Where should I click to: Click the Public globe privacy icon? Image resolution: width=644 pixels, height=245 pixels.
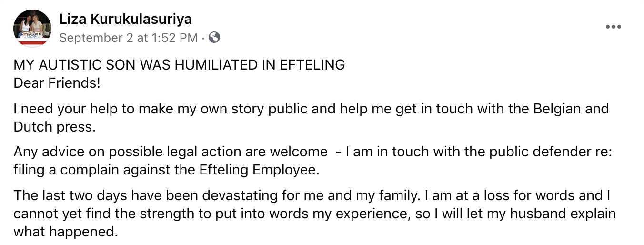tap(214, 37)
